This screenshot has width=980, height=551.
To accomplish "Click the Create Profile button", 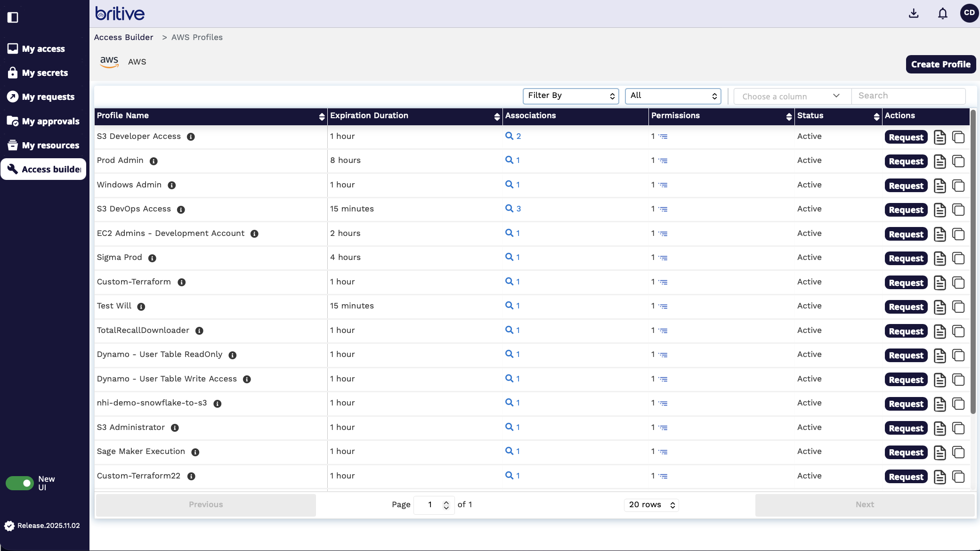I will pos(940,65).
